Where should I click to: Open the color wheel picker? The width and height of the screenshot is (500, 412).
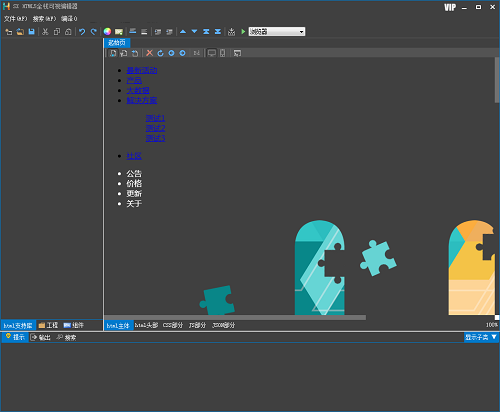tap(107, 32)
